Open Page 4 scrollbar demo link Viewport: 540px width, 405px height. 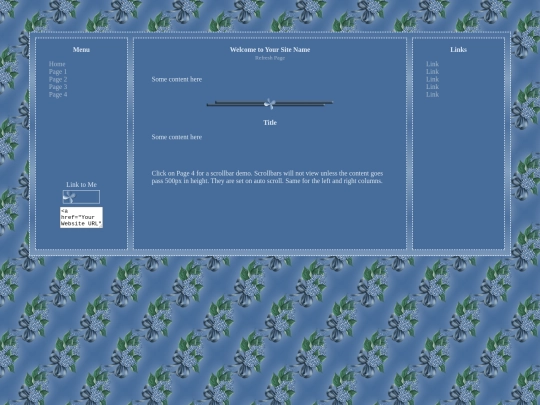[58, 94]
